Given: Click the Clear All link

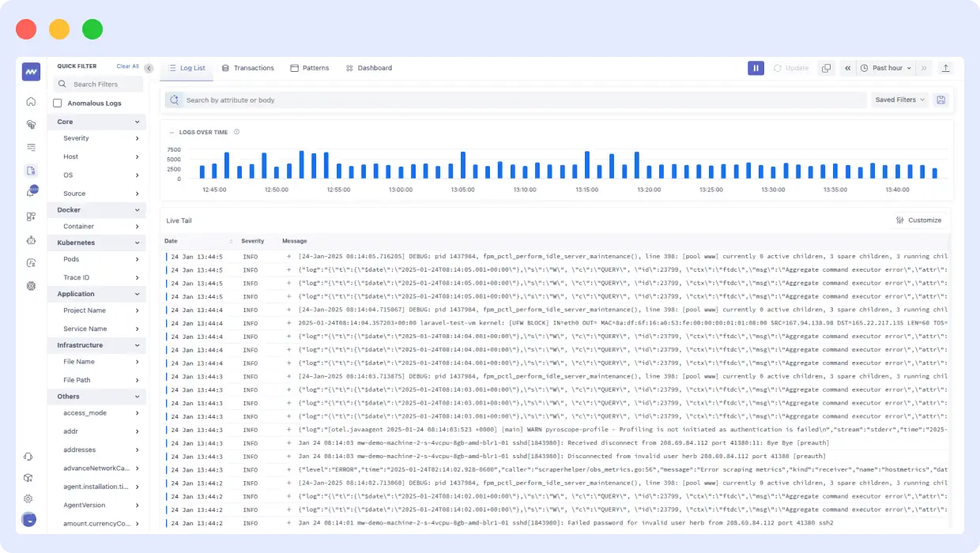Looking at the screenshot, I should (128, 66).
